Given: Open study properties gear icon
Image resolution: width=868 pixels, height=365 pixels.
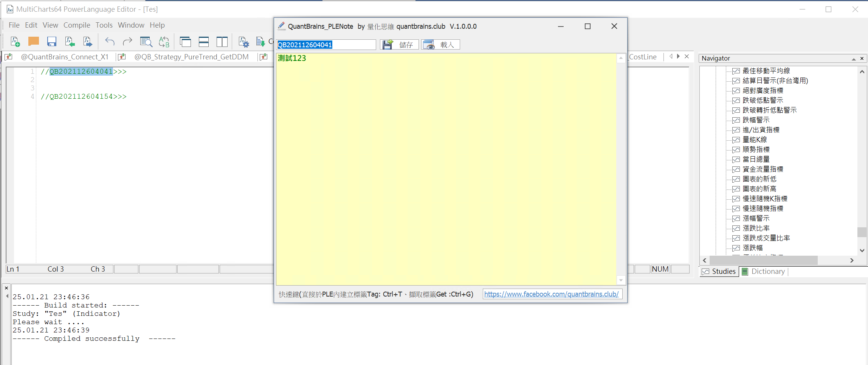Looking at the screenshot, I should click(244, 42).
